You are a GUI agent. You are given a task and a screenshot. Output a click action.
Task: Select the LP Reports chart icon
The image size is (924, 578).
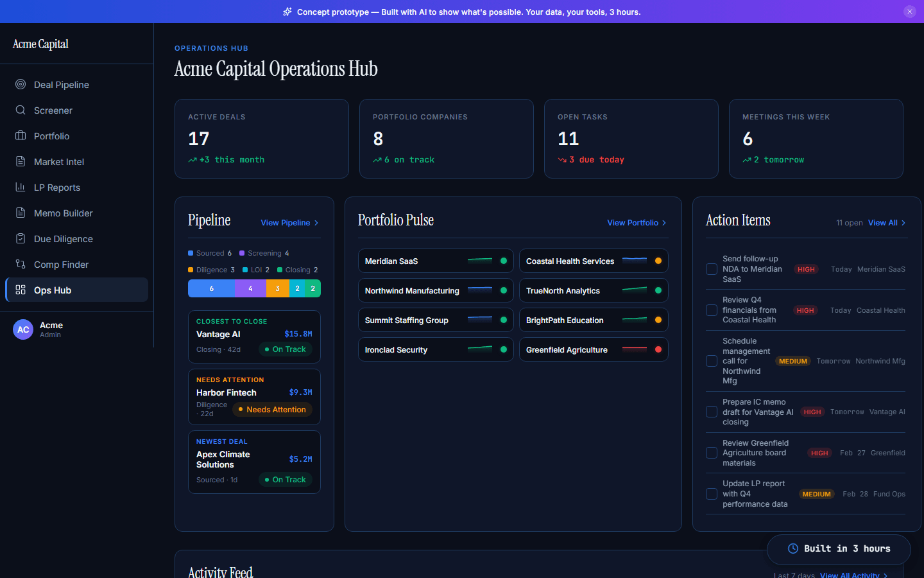point(20,187)
